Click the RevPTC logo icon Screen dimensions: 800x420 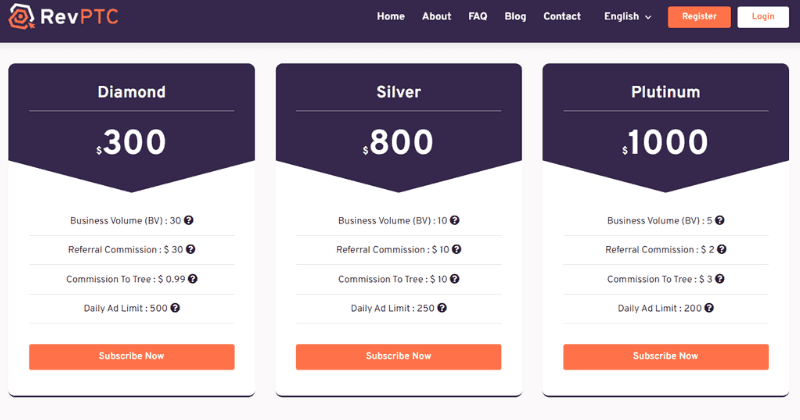click(22, 17)
